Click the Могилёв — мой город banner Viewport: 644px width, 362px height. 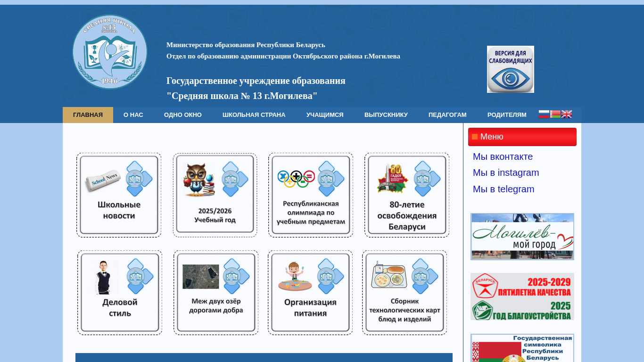click(522, 237)
